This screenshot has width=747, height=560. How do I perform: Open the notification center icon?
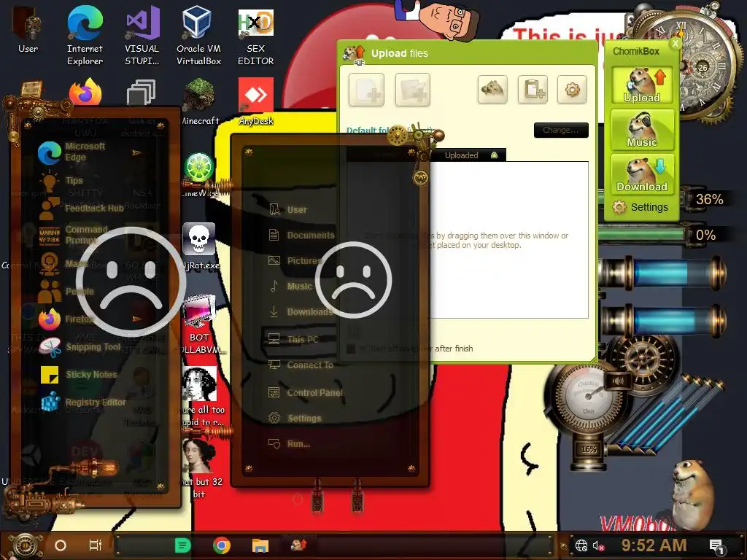[x=716, y=547]
